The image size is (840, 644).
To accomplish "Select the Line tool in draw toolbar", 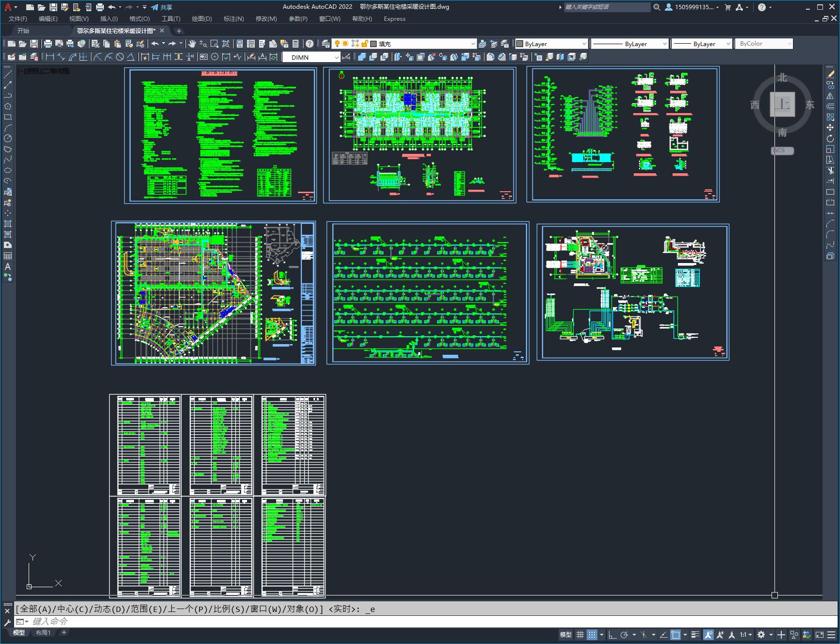I will [8, 74].
